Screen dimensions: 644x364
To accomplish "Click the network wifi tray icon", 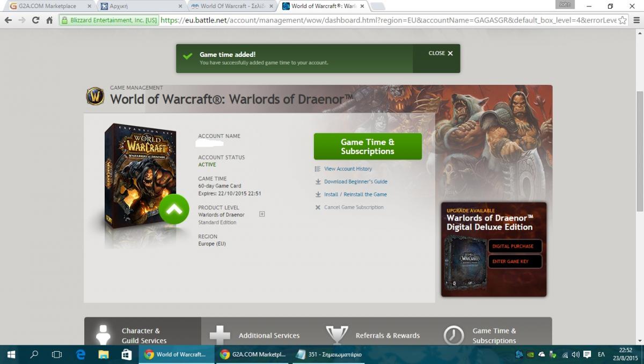I will coord(565,354).
